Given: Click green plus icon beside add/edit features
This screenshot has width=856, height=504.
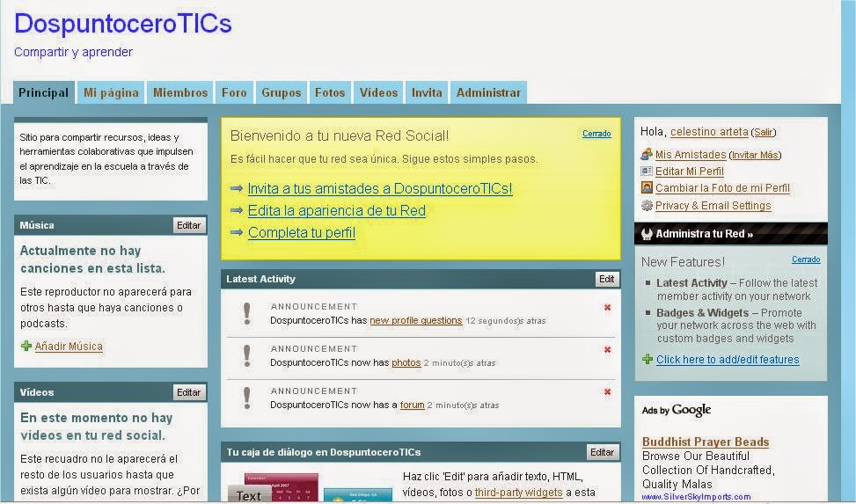Looking at the screenshot, I should 647,359.
